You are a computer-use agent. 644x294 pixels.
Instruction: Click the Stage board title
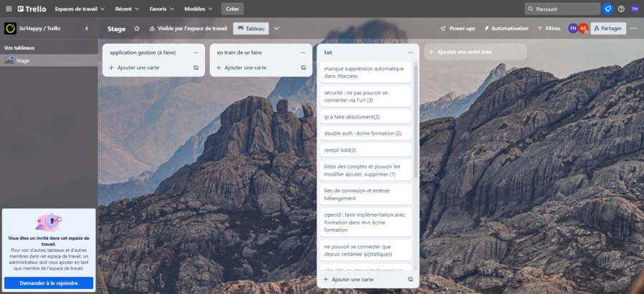(116, 29)
